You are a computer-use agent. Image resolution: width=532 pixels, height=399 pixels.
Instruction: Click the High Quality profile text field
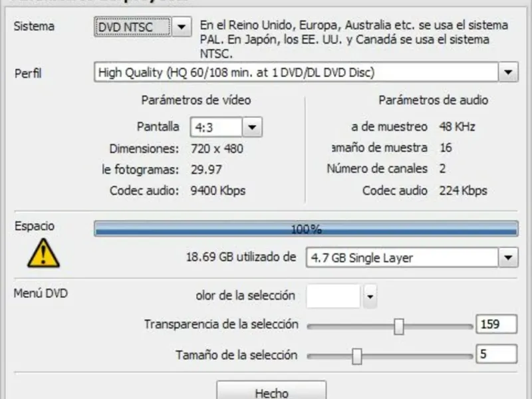pyautogui.click(x=296, y=72)
